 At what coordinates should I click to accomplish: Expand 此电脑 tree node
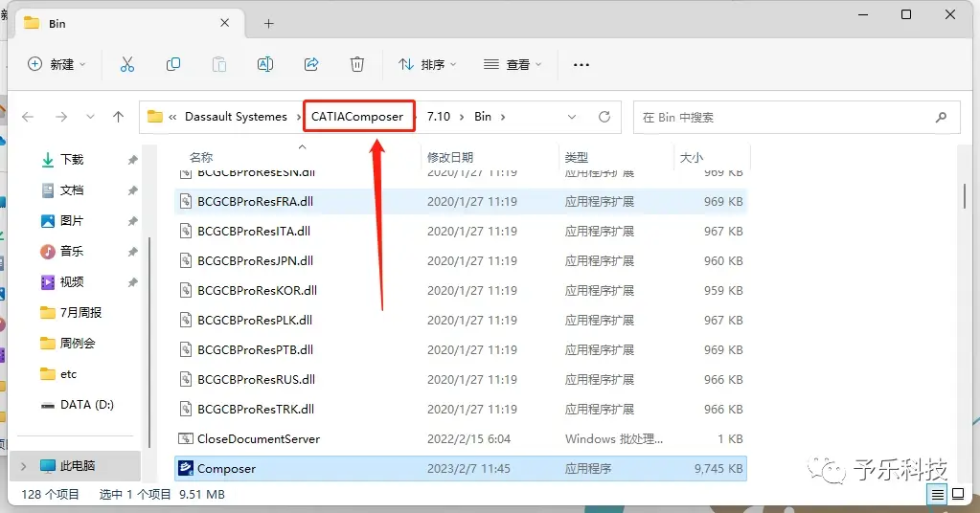(24, 466)
